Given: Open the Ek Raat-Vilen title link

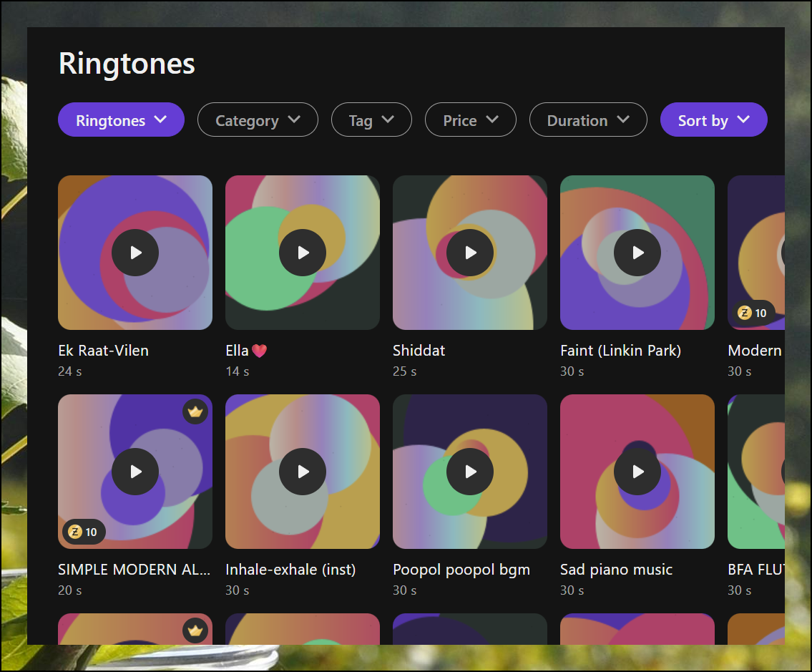Looking at the screenshot, I should [x=103, y=351].
